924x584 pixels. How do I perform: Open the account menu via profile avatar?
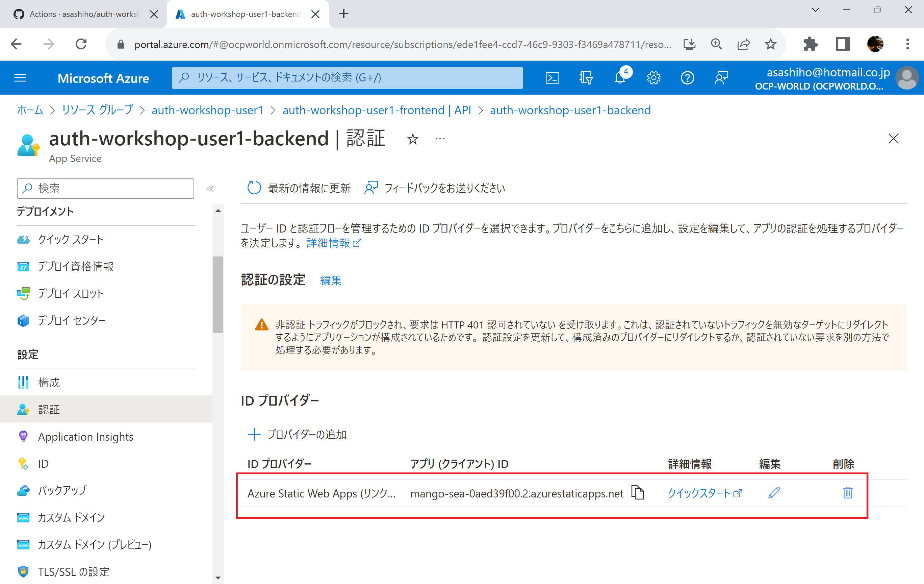[x=907, y=77]
